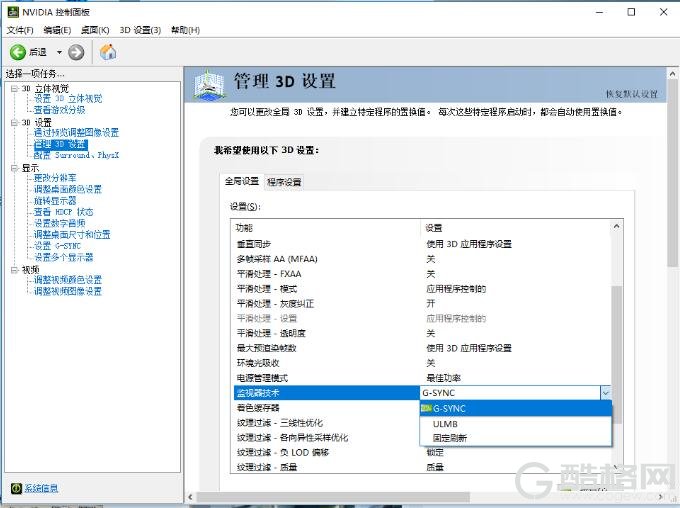Select the 最大预渲染帧数 row
The width and height of the screenshot is (680, 508).
[422, 348]
